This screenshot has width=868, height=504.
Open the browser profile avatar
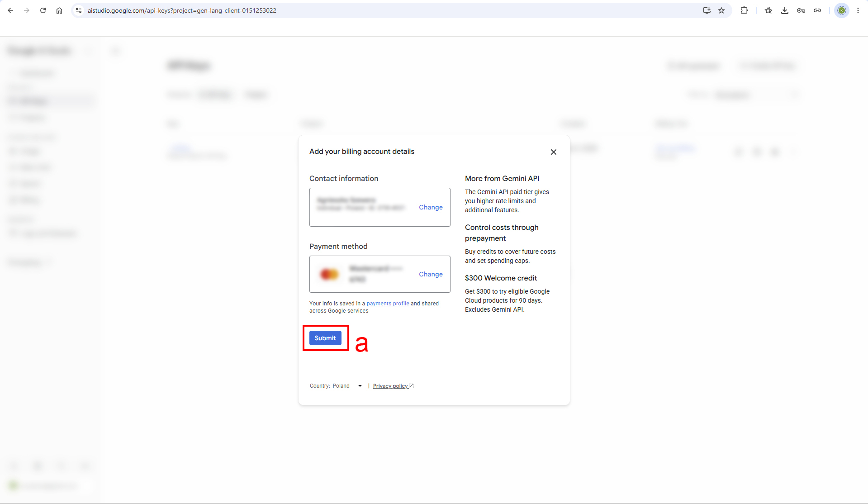click(x=842, y=10)
